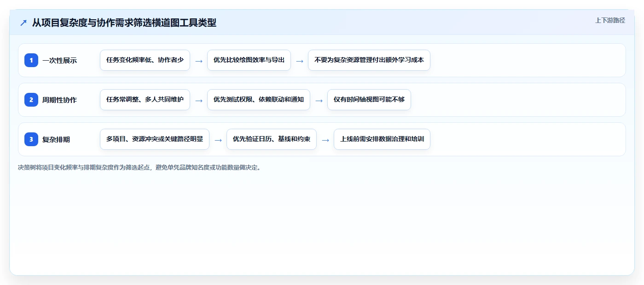The image size is (644, 285).
Task: Click the 优先比较绘图效率与导出 box
Action: (249, 60)
